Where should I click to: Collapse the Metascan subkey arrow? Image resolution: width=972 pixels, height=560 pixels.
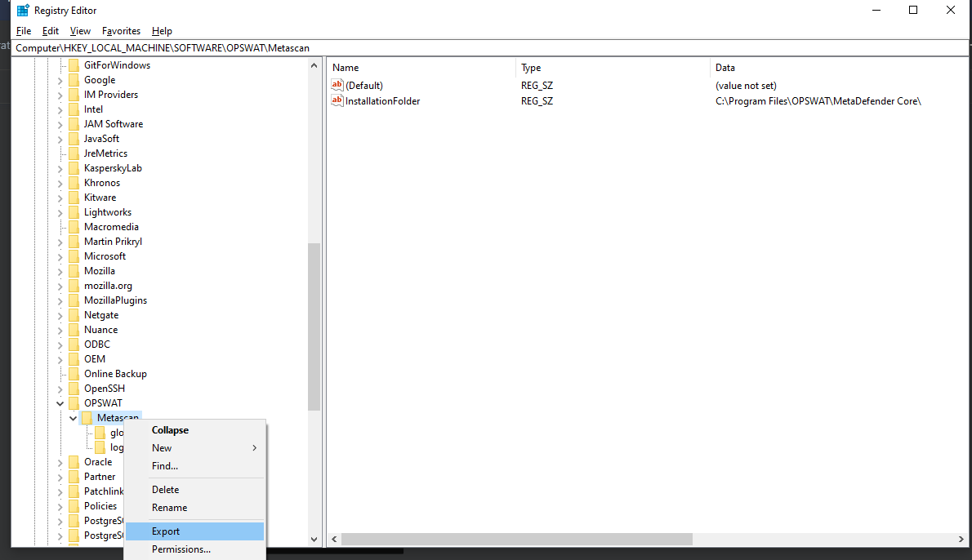pos(74,419)
